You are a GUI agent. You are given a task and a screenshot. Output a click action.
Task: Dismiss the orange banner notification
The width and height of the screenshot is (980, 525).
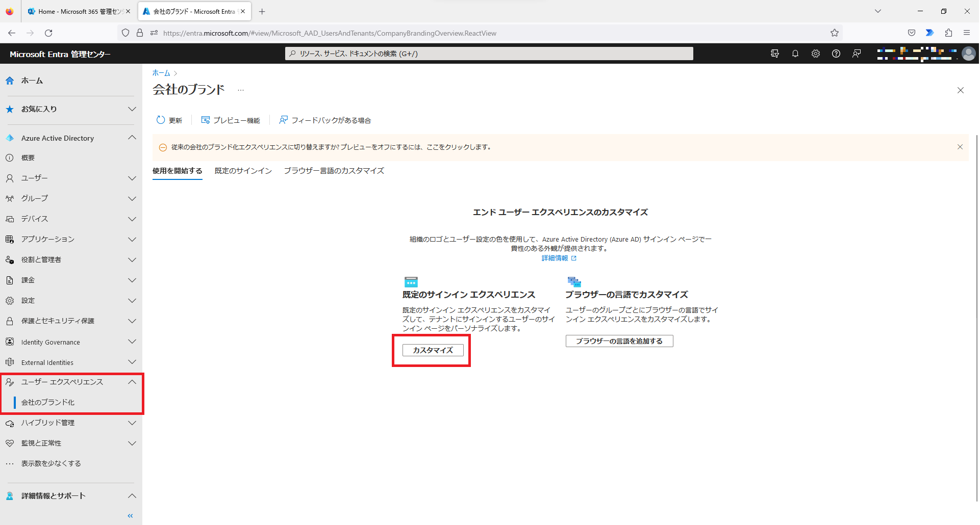[960, 147]
